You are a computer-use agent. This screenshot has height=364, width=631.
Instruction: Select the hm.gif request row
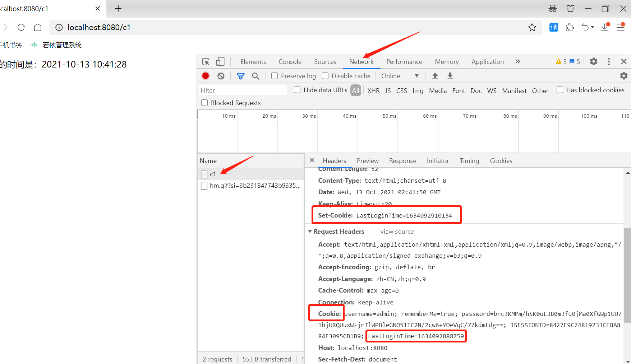point(250,186)
